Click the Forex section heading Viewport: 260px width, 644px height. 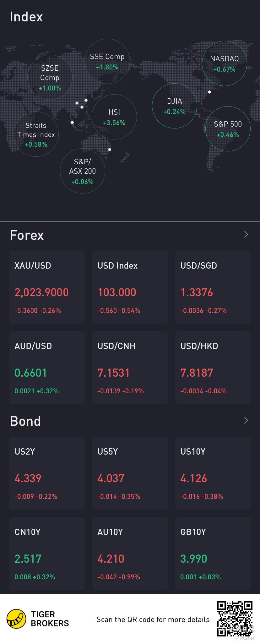click(x=27, y=235)
